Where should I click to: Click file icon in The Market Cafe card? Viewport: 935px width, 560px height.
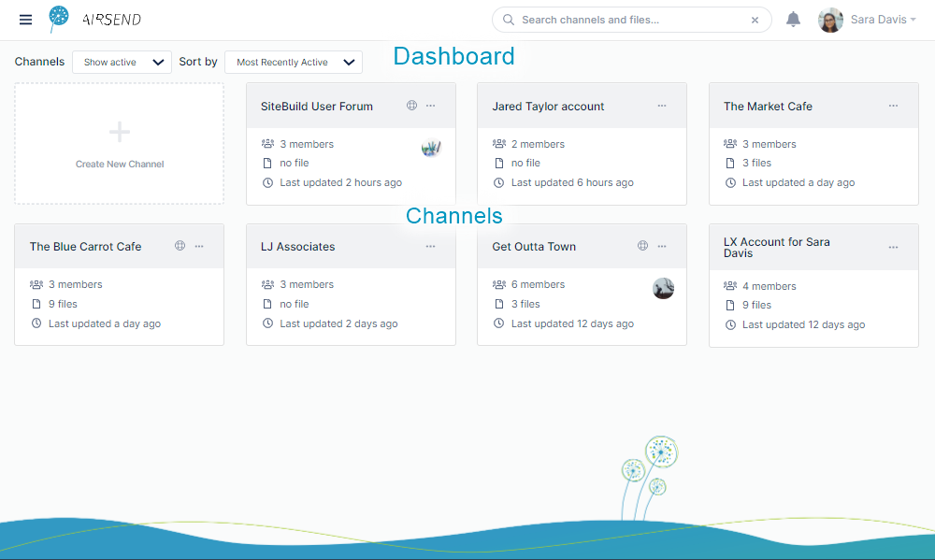[x=730, y=164]
